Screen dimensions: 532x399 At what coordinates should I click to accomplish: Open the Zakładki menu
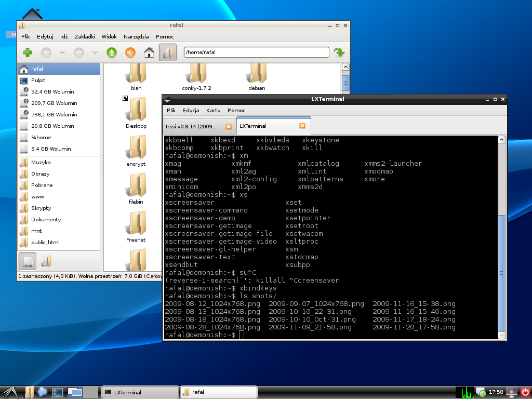point(84,36)
